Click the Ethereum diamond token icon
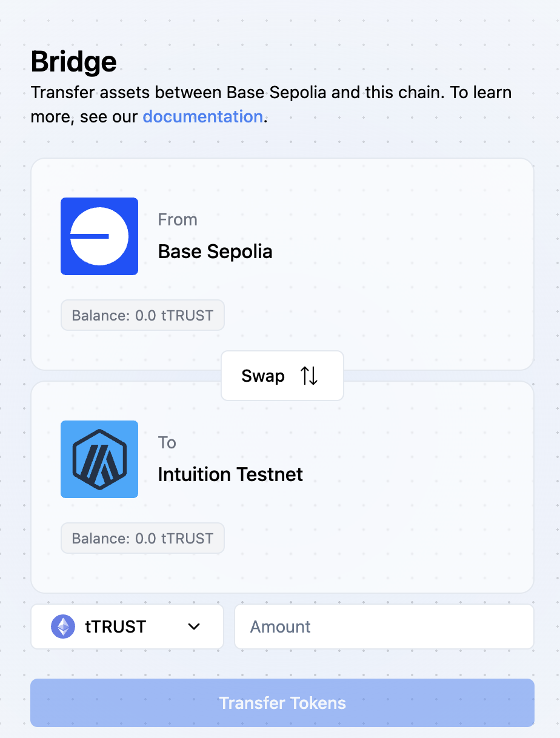560x738 pixels. (63, 627)
